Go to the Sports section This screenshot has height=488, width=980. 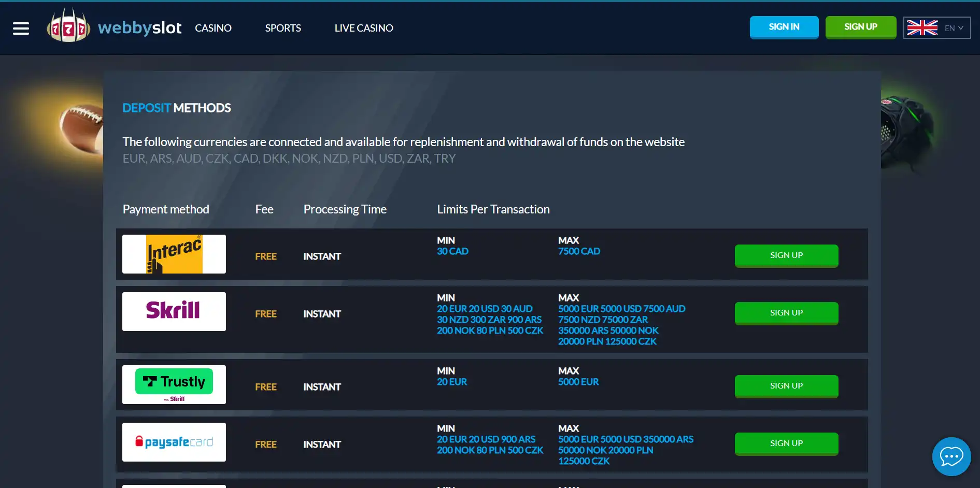(x=283, y=28)
